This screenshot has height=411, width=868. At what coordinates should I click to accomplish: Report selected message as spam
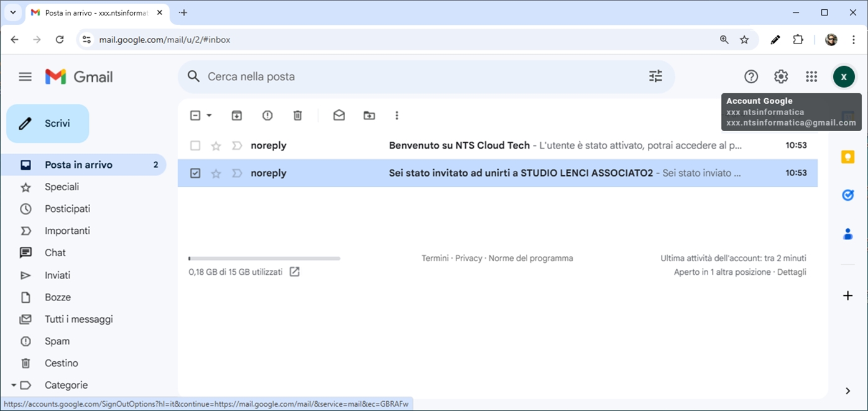[x=267, y=116]
